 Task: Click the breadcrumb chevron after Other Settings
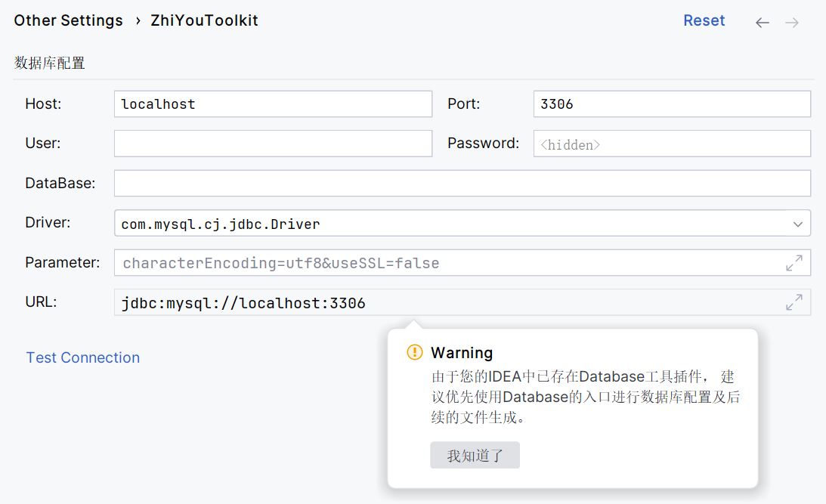pos(138,21)
